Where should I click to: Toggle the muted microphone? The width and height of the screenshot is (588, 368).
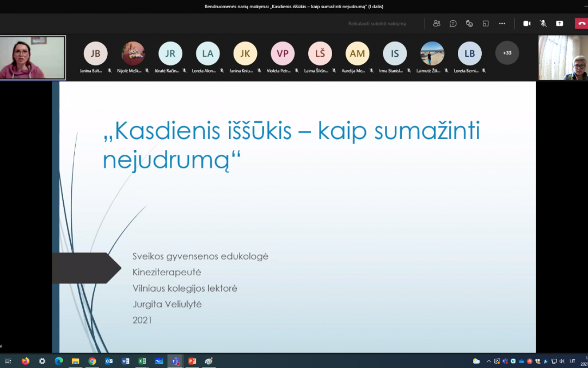pos(543,23)
